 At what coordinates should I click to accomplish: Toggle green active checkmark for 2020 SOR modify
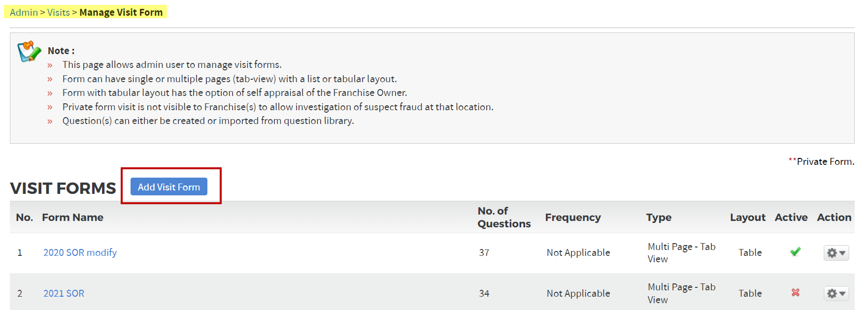pyautogui.click(x=795, y=252)
